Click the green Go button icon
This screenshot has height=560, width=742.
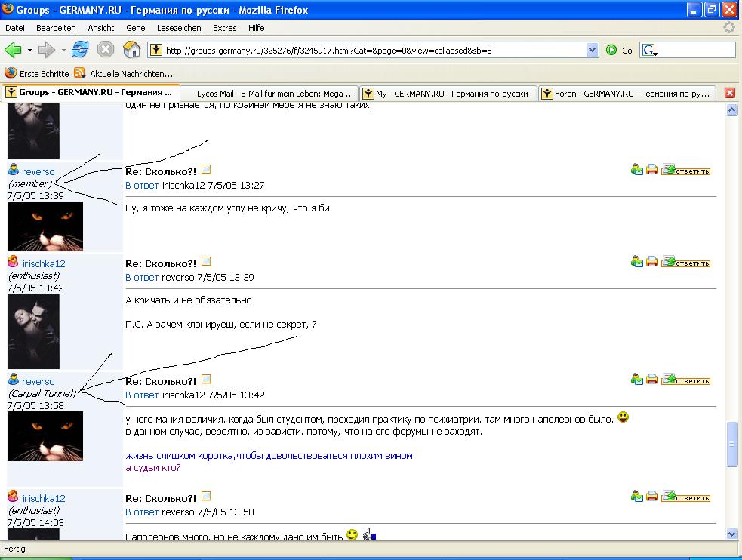611,50
